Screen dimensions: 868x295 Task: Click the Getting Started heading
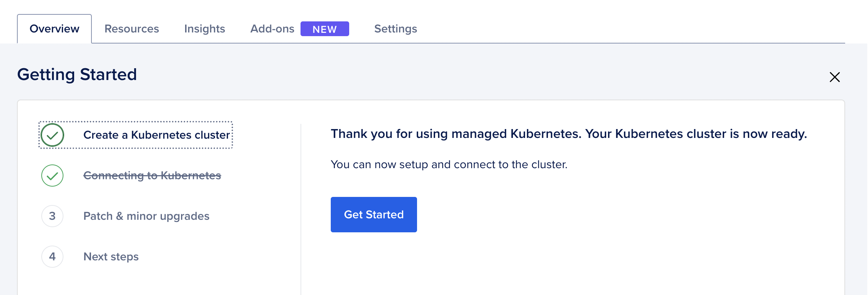(x=77, y=74)
